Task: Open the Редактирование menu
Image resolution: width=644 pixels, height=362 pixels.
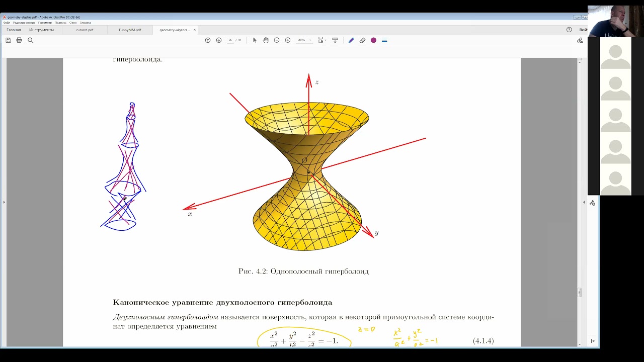Action: point(24,23)
